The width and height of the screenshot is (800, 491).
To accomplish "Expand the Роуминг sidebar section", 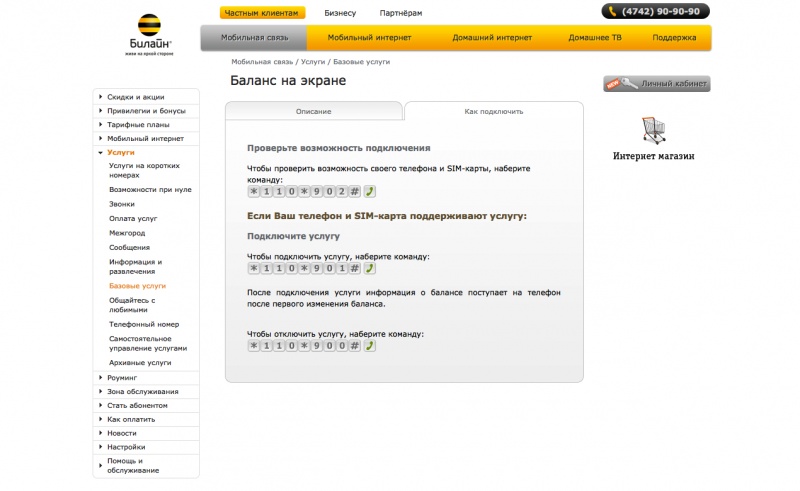I will click(121, 378).
